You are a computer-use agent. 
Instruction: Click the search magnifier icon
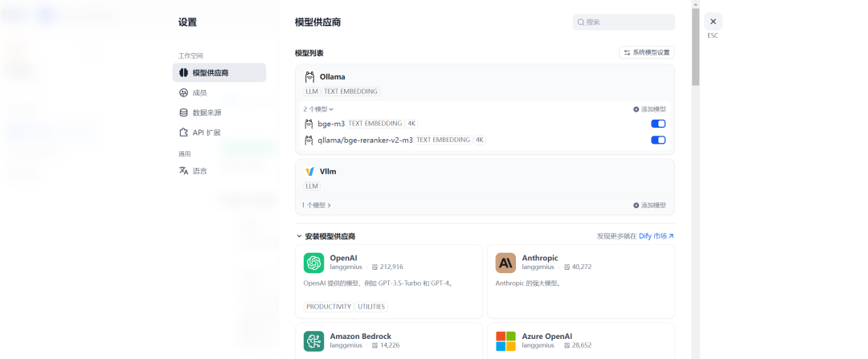point(581,22)
